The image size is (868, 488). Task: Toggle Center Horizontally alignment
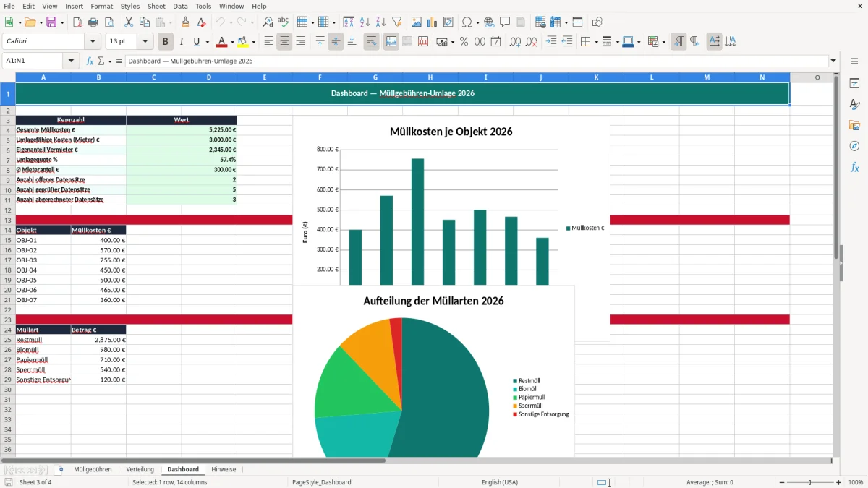point(284,42)
